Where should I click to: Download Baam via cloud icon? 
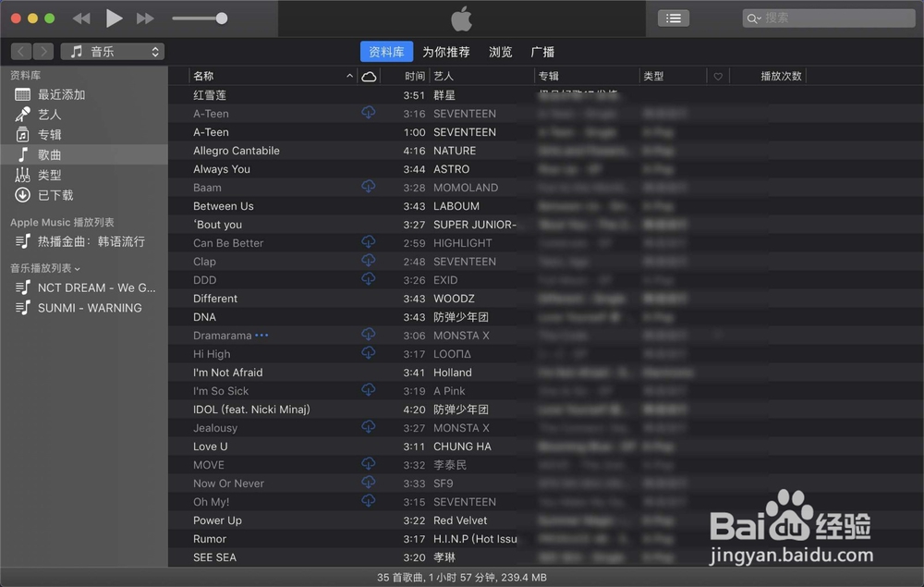tap(369, 186)
